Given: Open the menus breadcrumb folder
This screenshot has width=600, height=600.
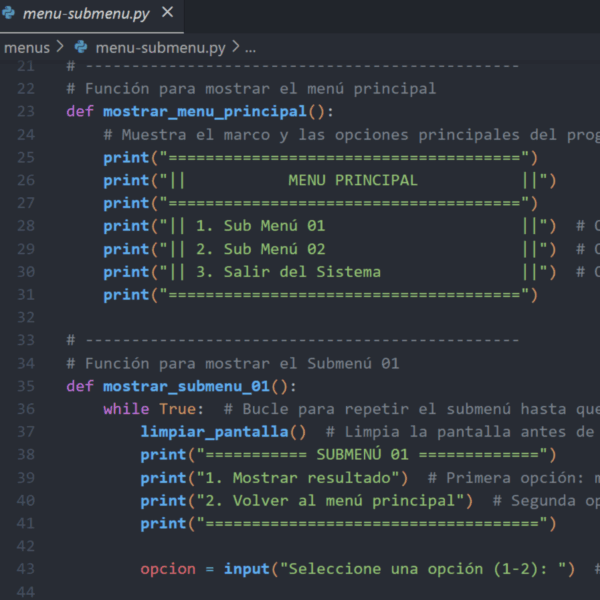Looking at the screenshot, I should pyautogui.click(x=27, y=48).
